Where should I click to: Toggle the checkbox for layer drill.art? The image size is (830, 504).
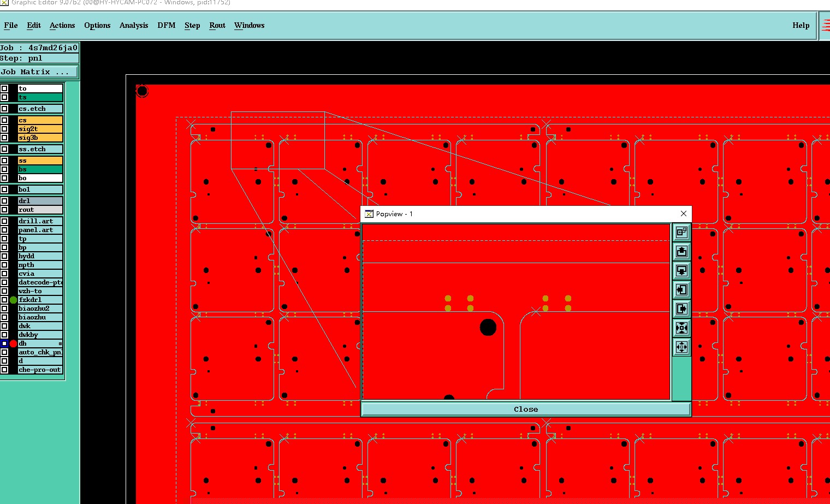4,221
